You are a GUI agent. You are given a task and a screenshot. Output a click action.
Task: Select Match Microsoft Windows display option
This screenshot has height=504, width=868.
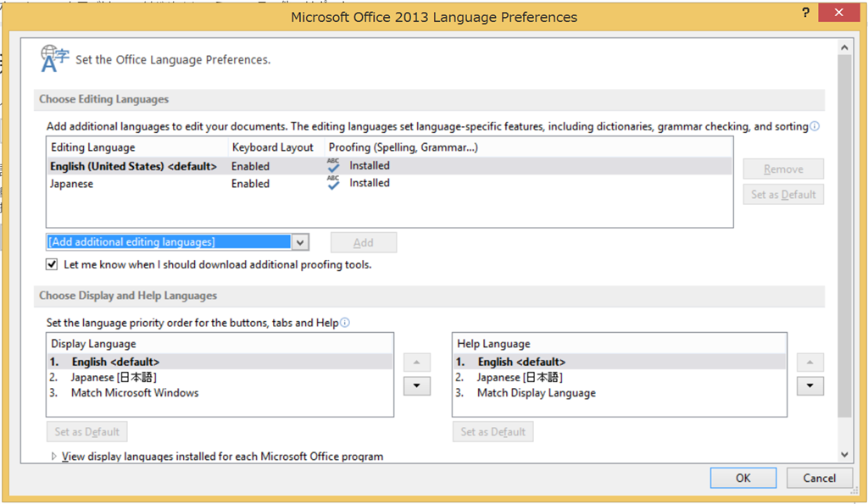[x=220, y=393]
